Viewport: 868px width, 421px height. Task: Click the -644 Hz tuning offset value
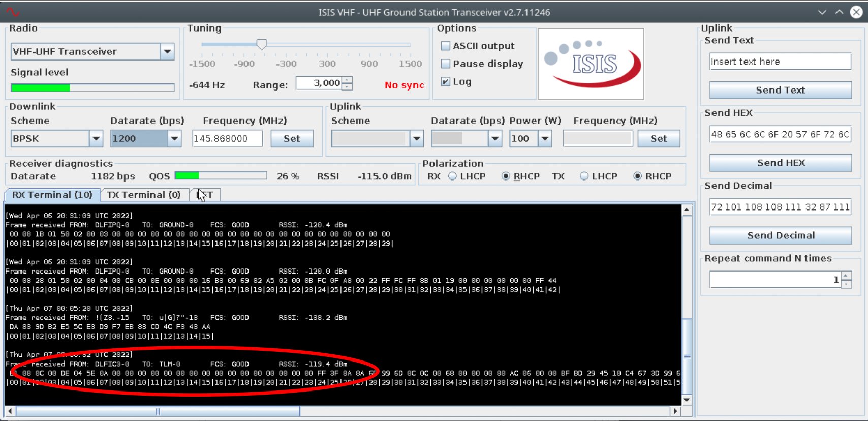(207, 85)
